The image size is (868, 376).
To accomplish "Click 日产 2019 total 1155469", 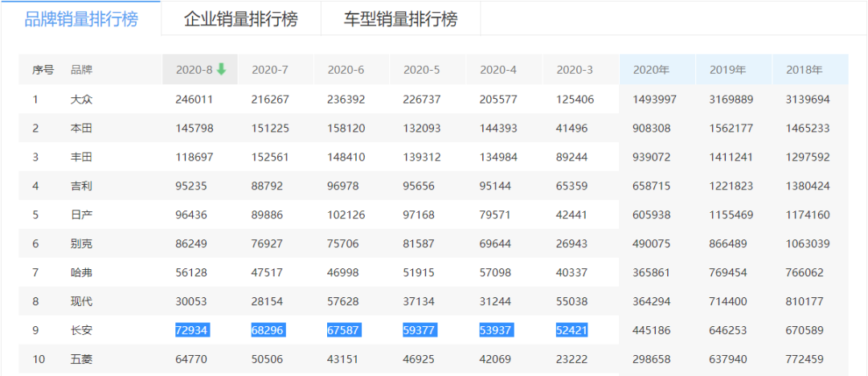I will tap(731, 215).
